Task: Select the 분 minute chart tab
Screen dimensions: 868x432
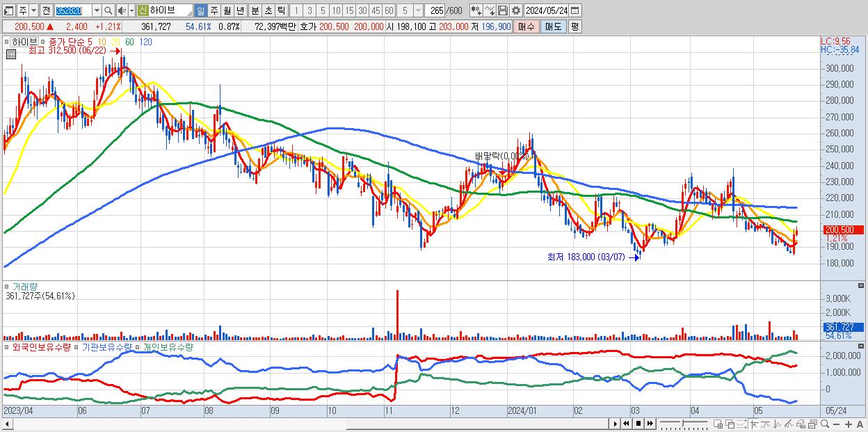Action: coord(255,10)
